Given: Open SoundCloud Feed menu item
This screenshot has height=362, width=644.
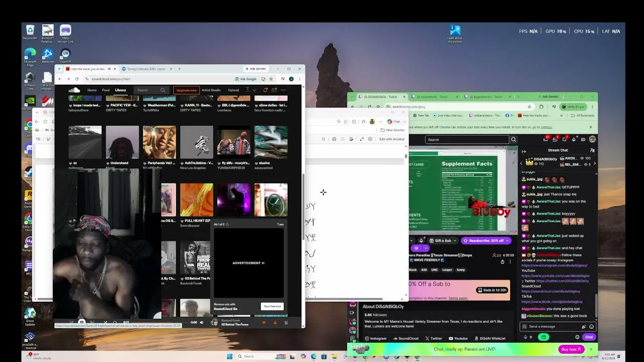Looking at the screenshot, I should click(106, 90).
